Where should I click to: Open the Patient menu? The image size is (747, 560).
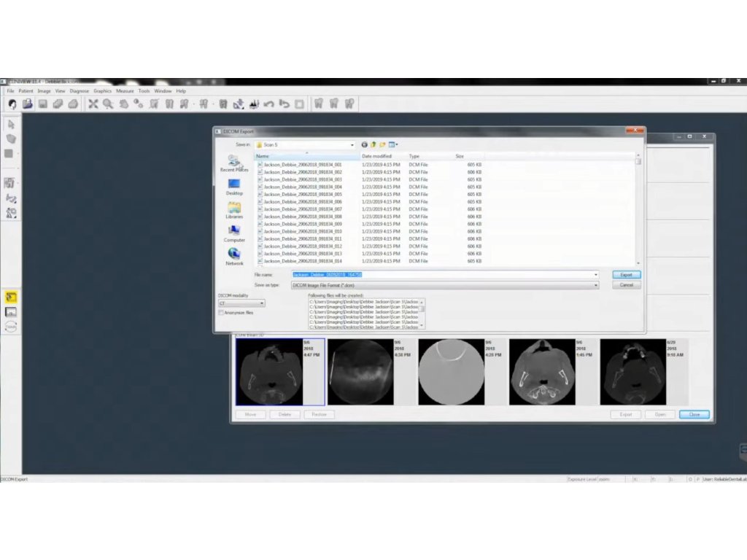point(26,91)
